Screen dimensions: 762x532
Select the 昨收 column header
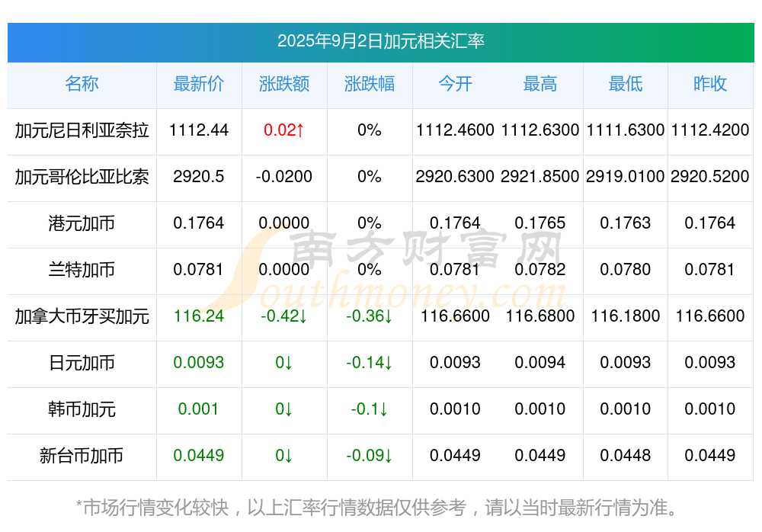point(710,84)
